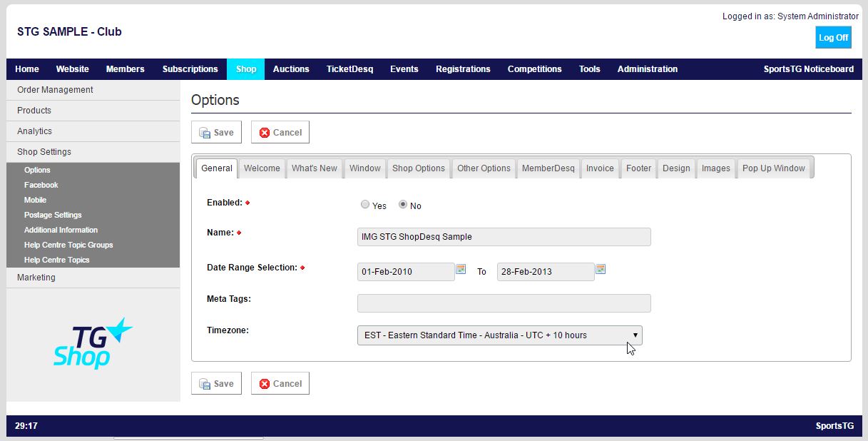This screenshot has height=441, width=868.
Task: Click the SportsTG footer link
Action: [x=834, y=426]
